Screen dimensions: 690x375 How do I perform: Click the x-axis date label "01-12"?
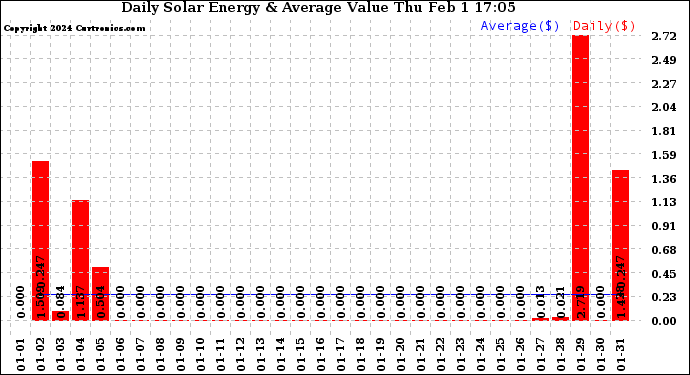click(241, 355)
